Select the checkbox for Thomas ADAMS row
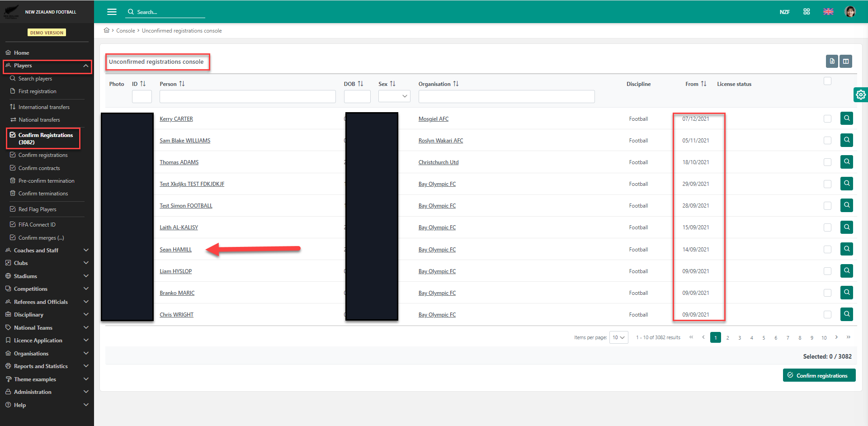 coord(827,162)
